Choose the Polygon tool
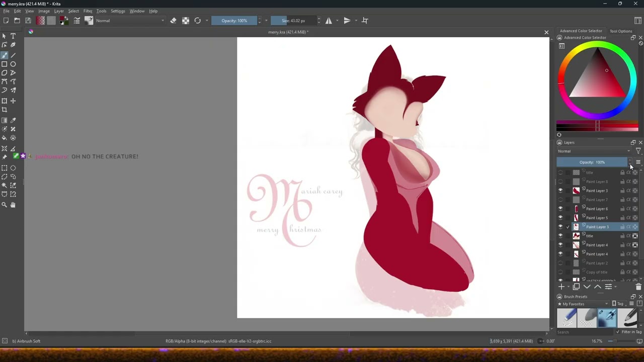Image resolution: width=644 pixels, height=362 pixels. coord(5,73)
